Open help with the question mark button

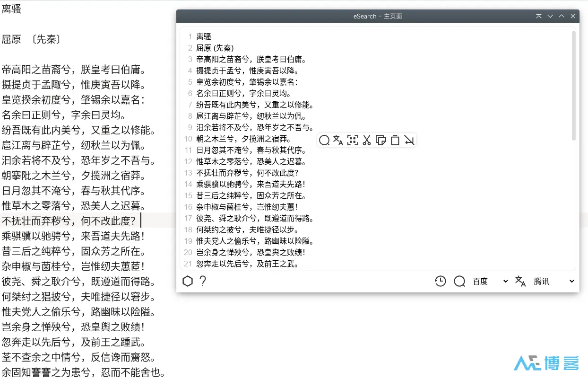tap(203, 281)
